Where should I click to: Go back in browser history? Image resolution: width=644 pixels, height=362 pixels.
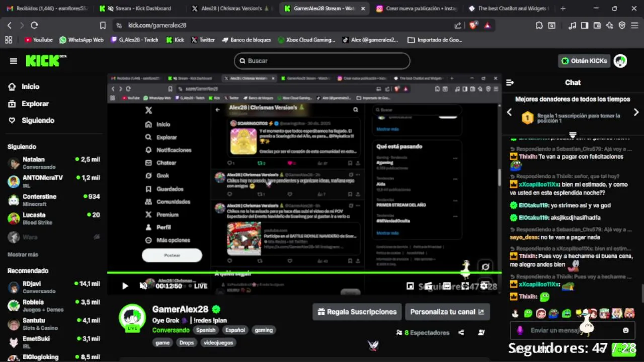click(x=9, y=25)
